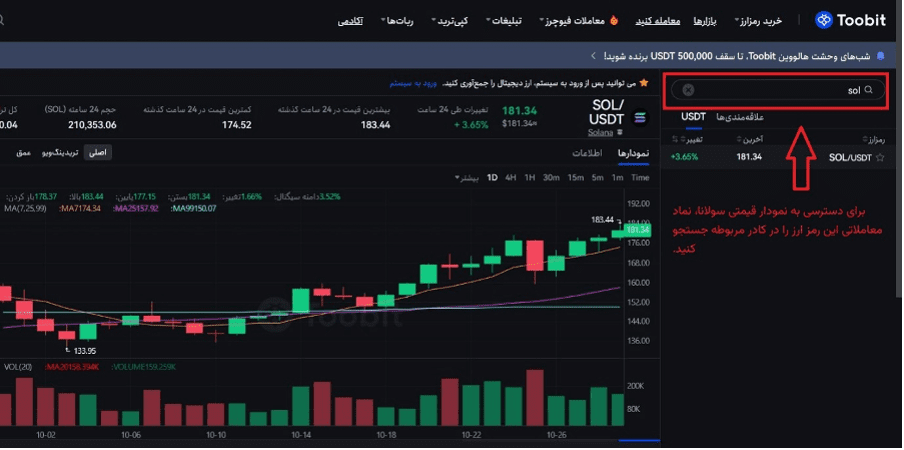Image resolution: width=904 pixels, height=450 pixels.
Task: Click the MA99 150.07 indicator value
Action: (x=194, y=208)
